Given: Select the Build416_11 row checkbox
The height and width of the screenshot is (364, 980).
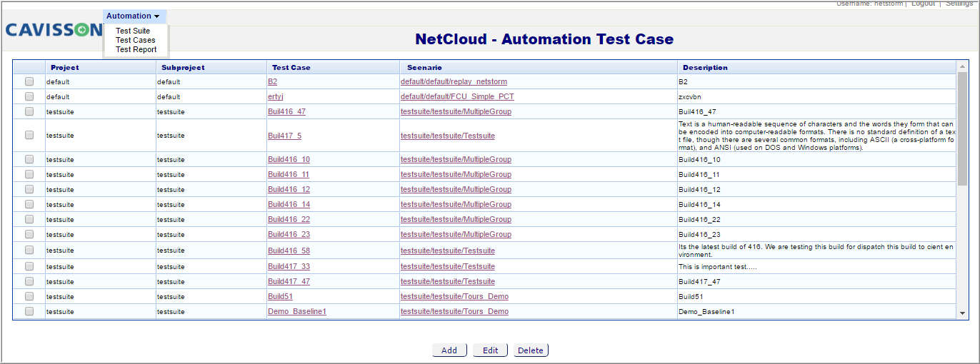Looking at the screenshot, I should pyautogui.click(x=29, y=174).
